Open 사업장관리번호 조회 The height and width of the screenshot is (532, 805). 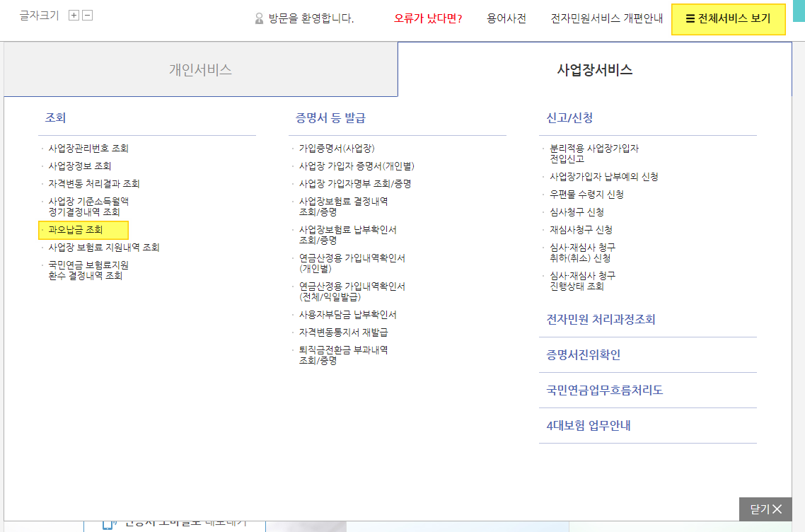pyautogui.click(x=88, y=149)
